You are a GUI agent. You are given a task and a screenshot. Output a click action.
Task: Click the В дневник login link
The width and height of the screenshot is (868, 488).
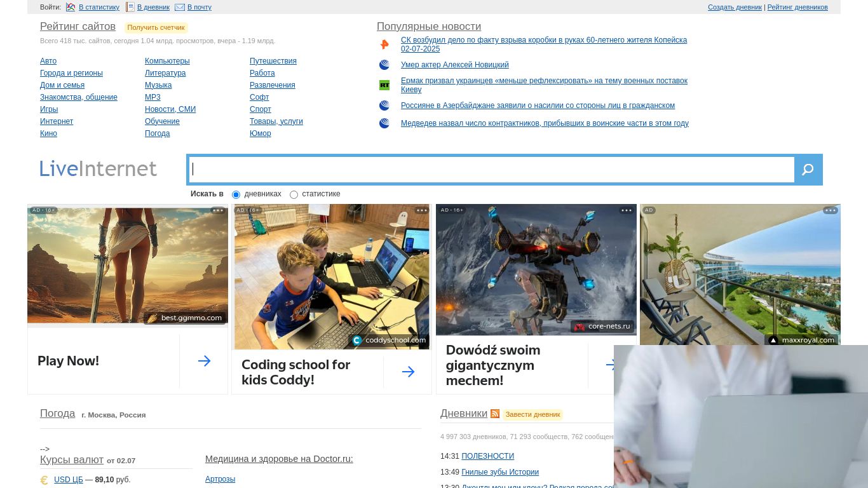tap(153, 8)
